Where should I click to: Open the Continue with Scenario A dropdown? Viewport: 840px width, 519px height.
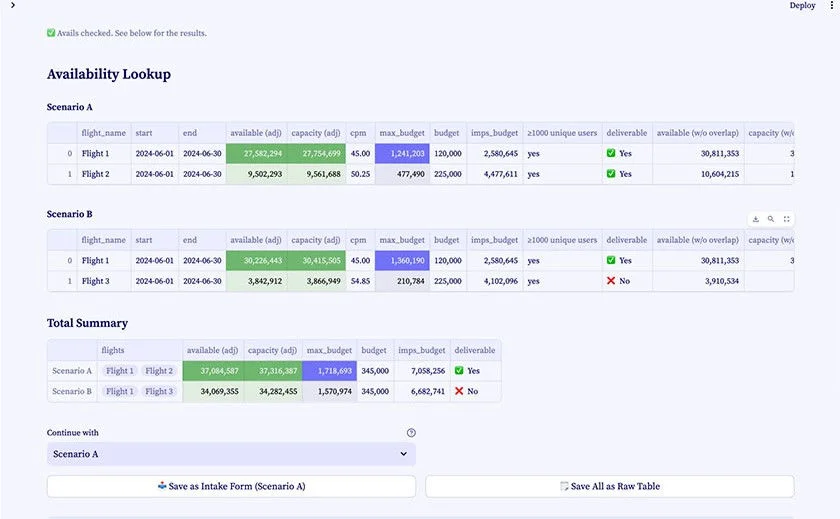point(231,454)
